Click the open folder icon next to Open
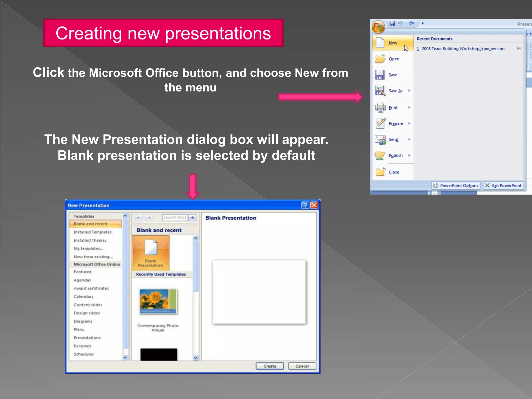532x399 pixels. 380,59
